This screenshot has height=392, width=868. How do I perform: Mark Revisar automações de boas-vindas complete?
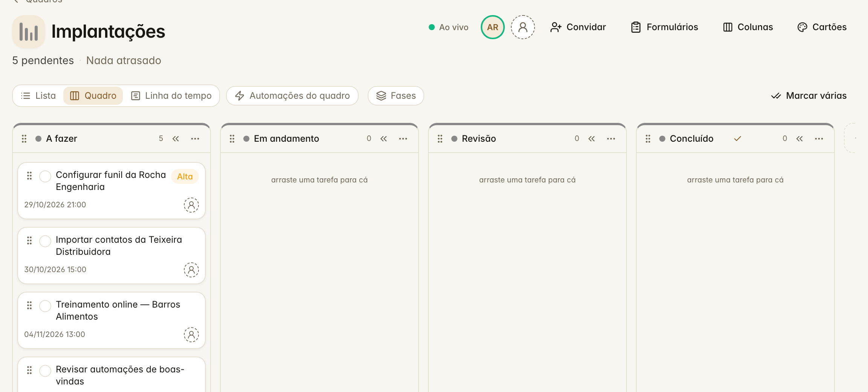pos(45,371)
